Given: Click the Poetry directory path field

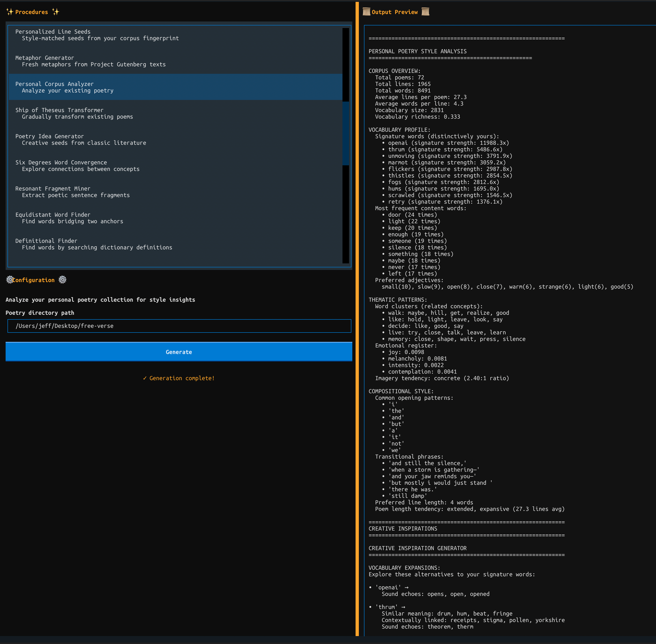Looking at the screenshot, I should coord(179,326).
